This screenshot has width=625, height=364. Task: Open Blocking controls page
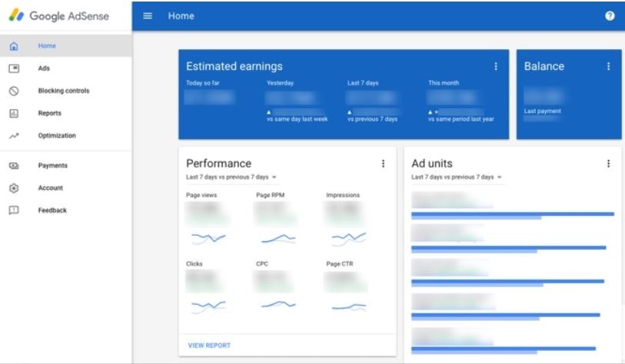pos(66,91)
